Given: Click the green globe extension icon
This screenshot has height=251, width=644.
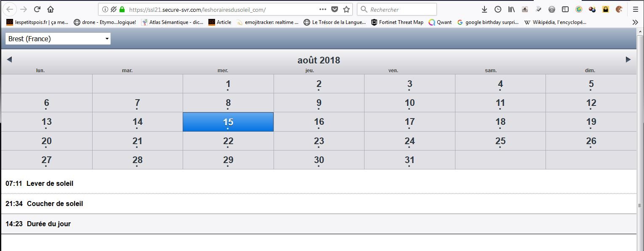Looking at the screenshot, I should (579, 9).
